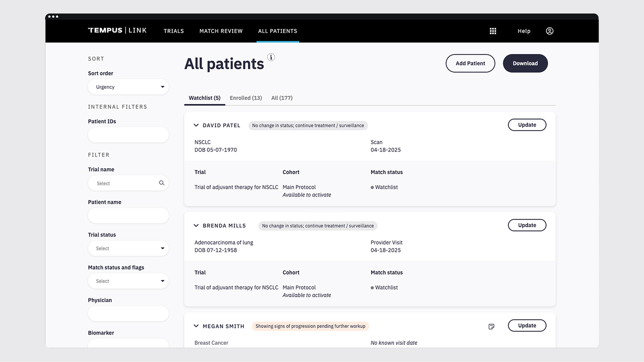644x362 pixels.
Task: Collapse Brenda Mills' patient card
Action: (196, 225)
